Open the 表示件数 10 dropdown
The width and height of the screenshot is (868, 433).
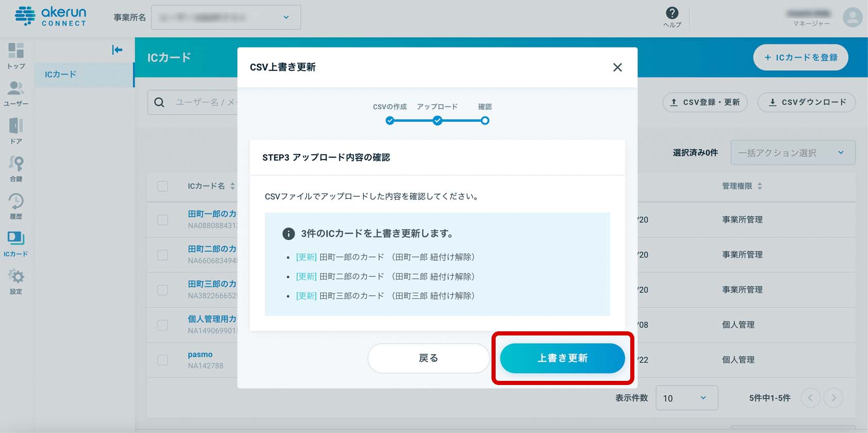coord(686,398)
